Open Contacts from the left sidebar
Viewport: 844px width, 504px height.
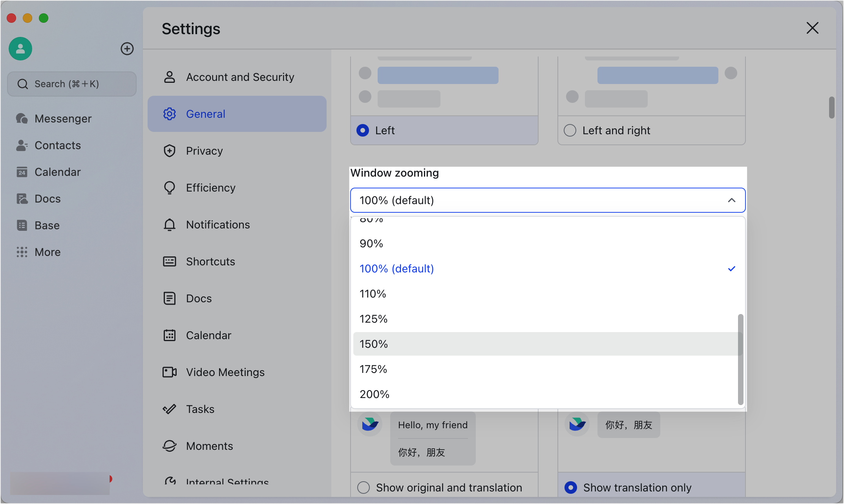57,145
